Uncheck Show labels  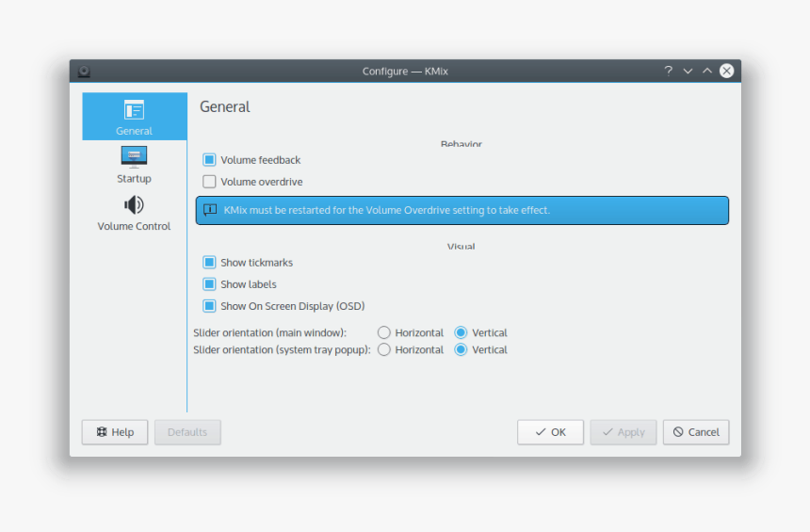coord(209,284)
